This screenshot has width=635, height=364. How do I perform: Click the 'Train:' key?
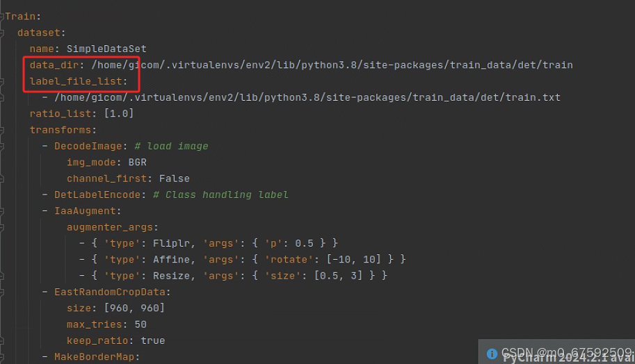[x=23, y=17]
